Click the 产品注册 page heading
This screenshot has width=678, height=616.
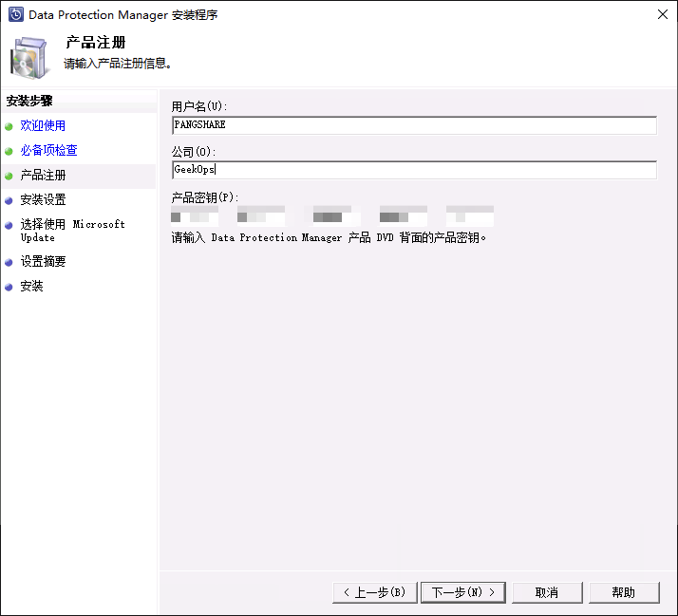point(96,43)
